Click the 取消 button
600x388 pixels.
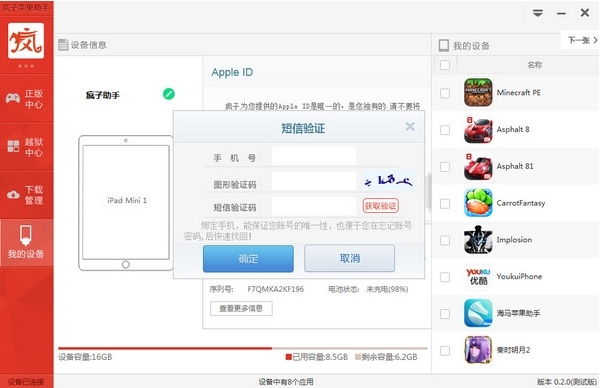(x=349, y=259)
